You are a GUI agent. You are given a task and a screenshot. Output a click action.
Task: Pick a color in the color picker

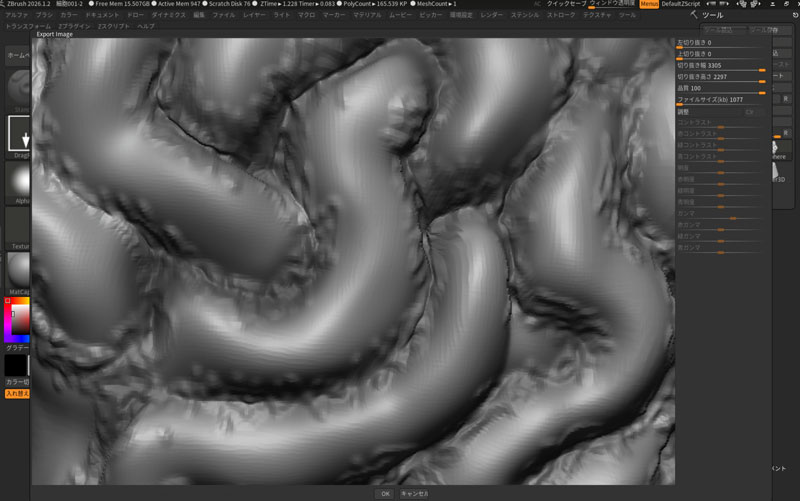(17, 320)
